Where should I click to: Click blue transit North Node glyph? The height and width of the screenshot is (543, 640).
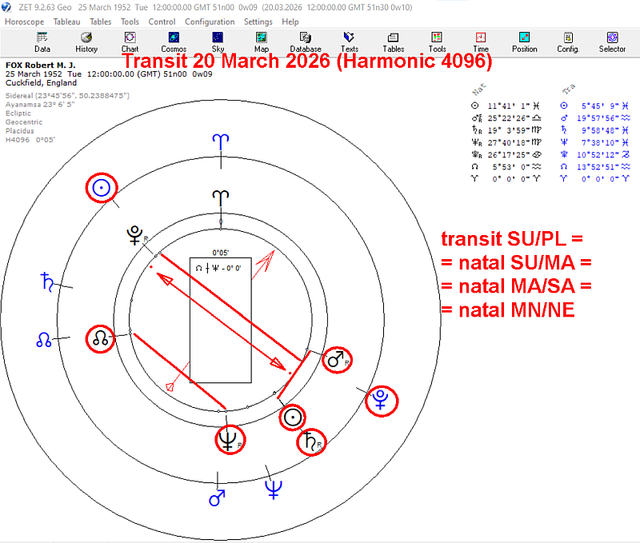[44, 340]
